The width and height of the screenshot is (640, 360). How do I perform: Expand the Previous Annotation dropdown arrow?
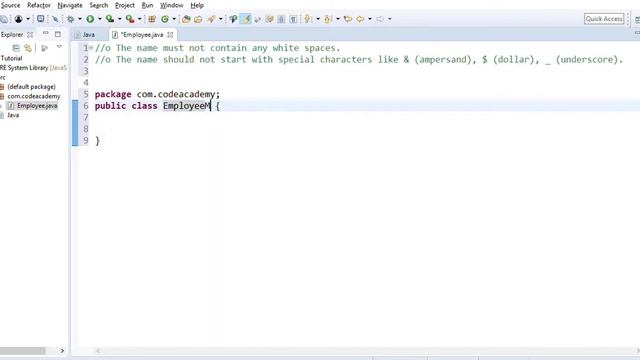[338, 19]
